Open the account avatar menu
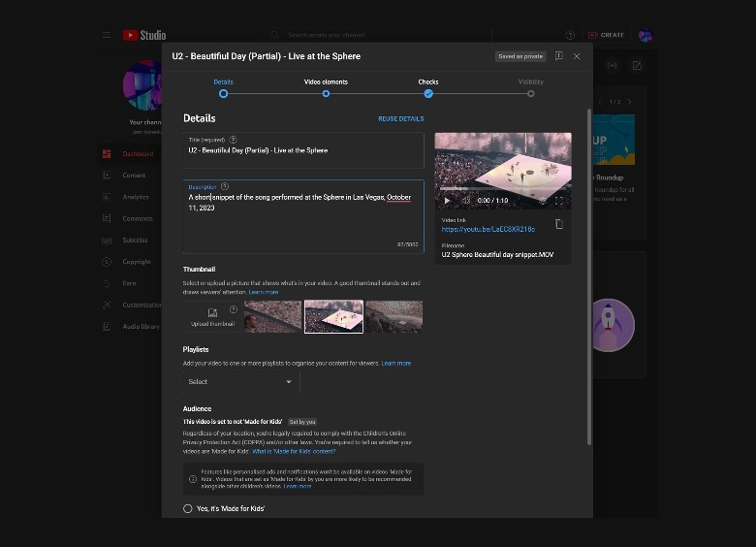Viewport: 756px width, 547px height. click(646, 35)
